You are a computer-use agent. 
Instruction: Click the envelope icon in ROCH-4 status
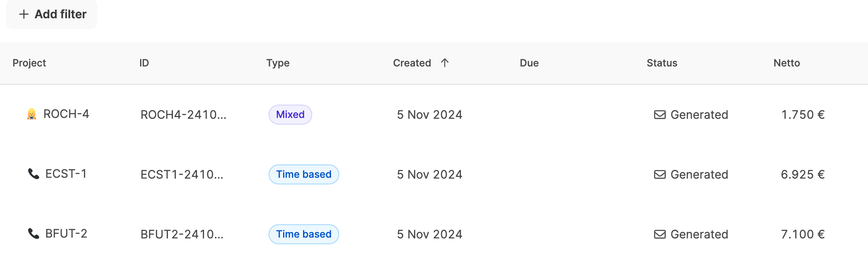pyautogui.click(x=660, y=115)
